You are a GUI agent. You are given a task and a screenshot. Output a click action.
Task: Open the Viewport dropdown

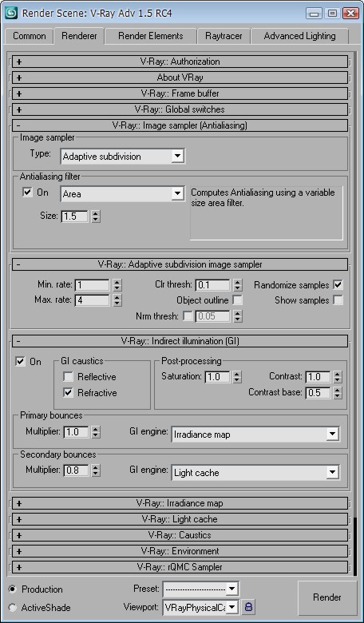tap(200, 607)
